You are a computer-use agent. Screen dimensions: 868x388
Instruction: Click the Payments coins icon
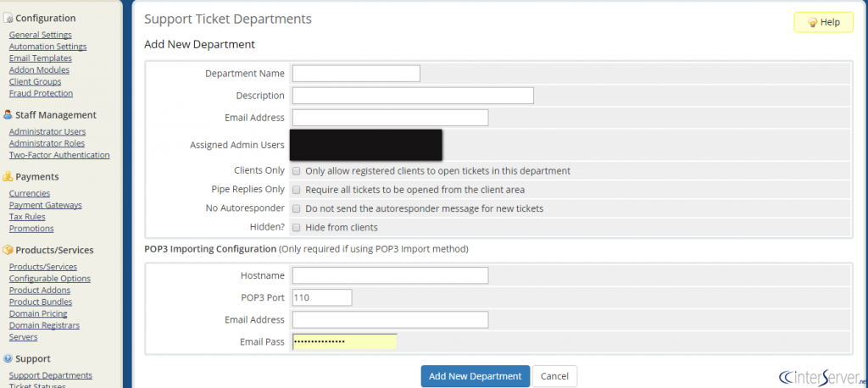pyautogui.click(x=8, y=176)
